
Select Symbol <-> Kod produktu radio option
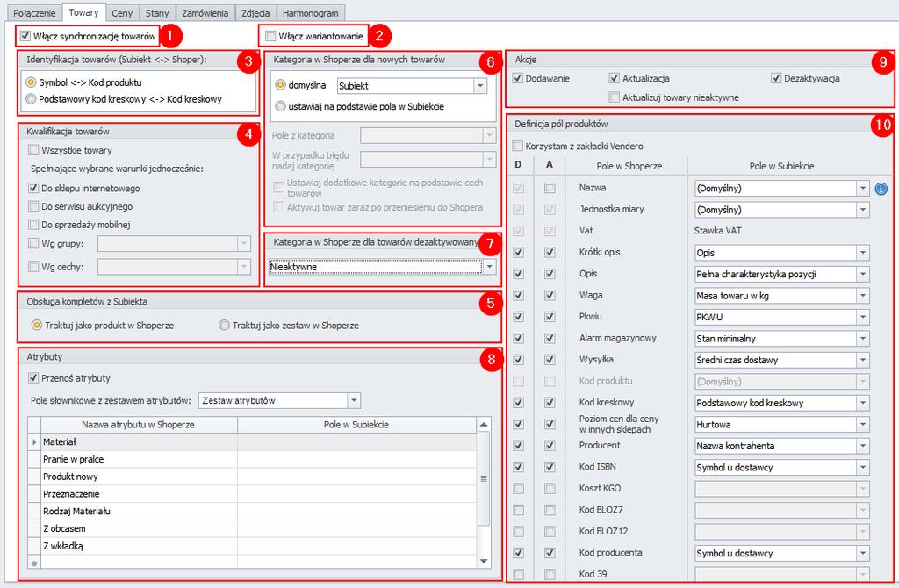tap(31, 82)
